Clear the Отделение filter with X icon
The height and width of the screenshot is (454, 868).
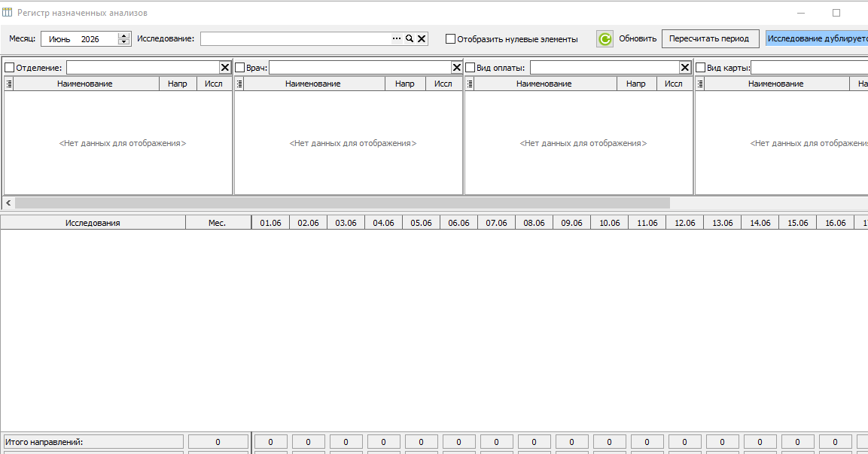pyautogui.click(x=225, y=68)
